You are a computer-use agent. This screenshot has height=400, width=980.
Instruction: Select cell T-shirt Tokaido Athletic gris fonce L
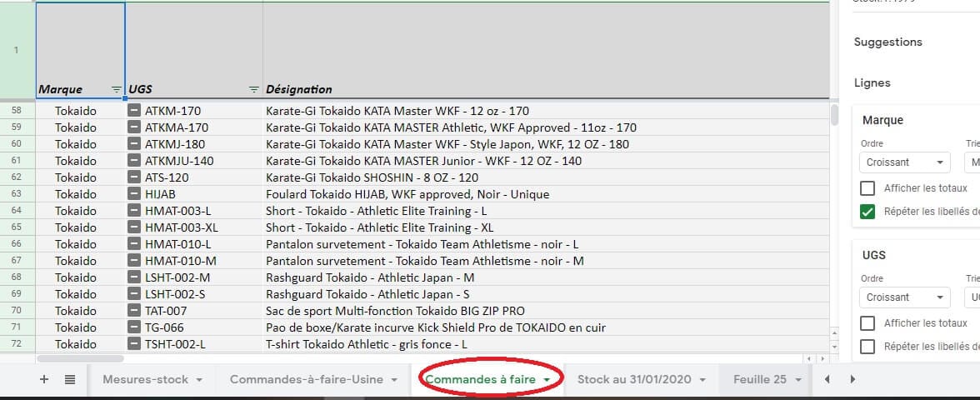click(546, 343)
